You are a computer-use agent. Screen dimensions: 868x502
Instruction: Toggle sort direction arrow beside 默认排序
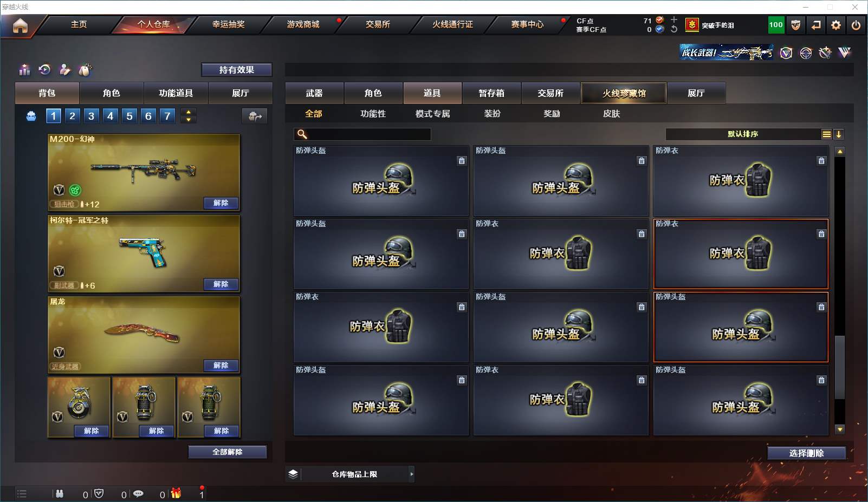point(839,134)
